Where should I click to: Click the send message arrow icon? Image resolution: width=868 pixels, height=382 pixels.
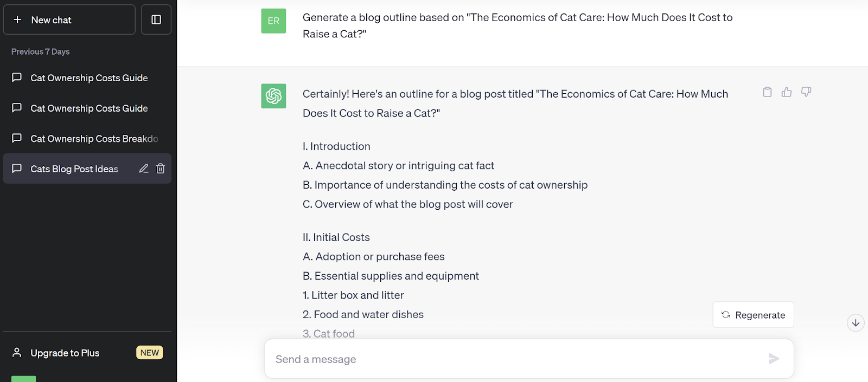tap(774, 359)
